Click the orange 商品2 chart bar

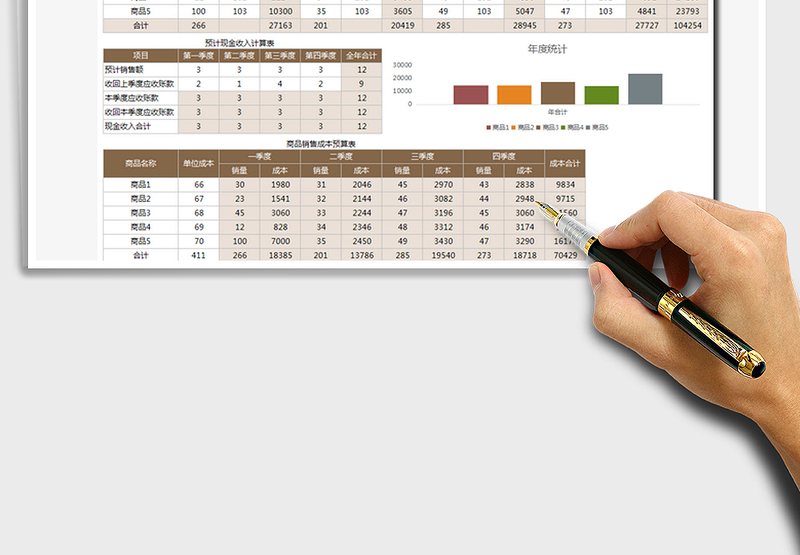click(514, 94)
